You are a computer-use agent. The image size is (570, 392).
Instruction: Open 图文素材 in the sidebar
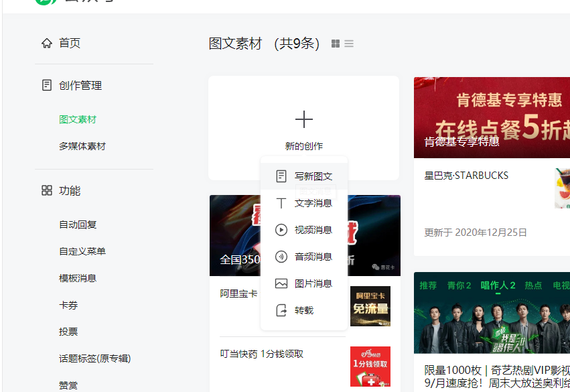tap(78, 120)
